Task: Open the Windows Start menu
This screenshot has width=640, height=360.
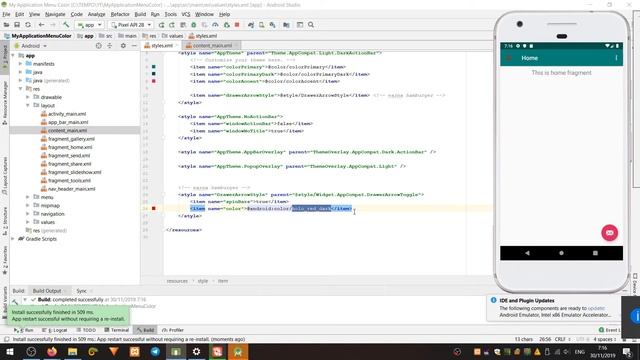Action: coord(10,351)
